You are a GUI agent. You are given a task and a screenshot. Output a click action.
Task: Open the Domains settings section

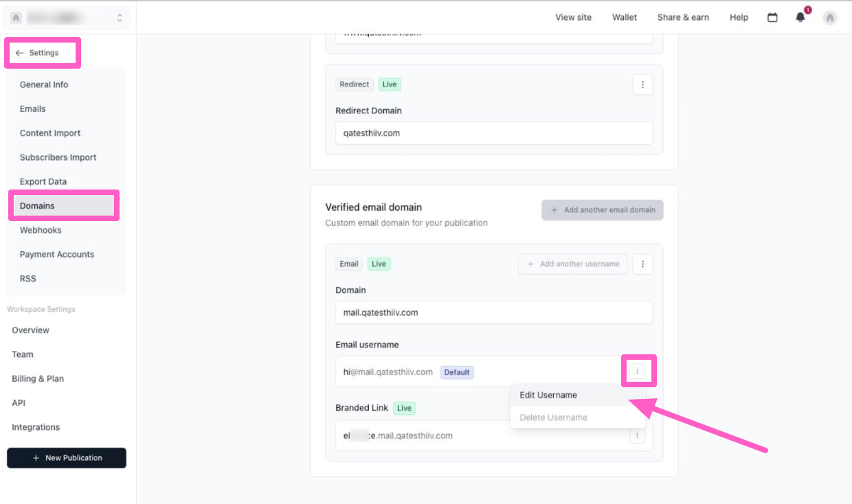click(37, 206)
